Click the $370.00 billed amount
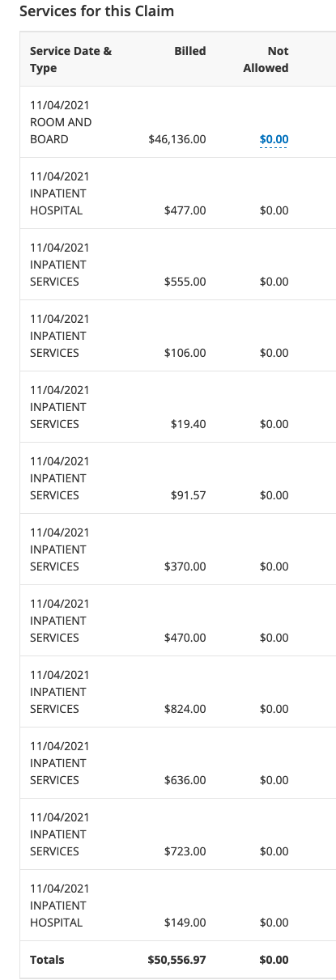336x980 pixels. [x=185, y=566]
